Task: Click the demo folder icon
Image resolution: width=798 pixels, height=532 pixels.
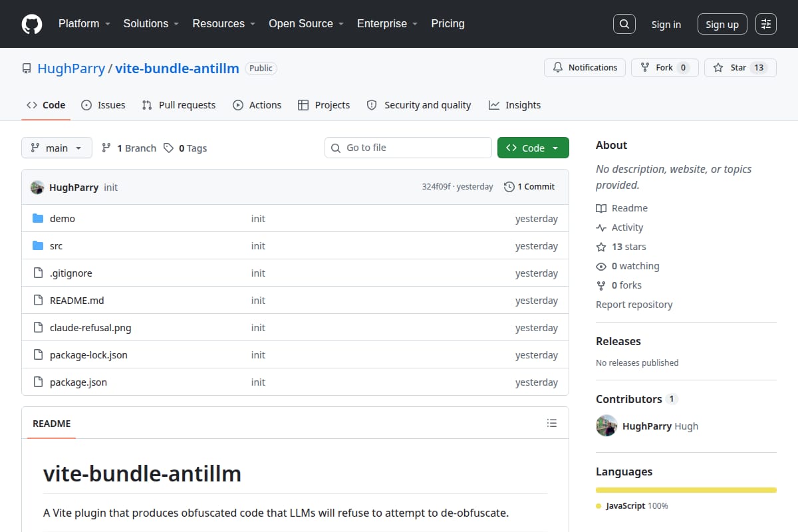Action: [x=38, y=219]
